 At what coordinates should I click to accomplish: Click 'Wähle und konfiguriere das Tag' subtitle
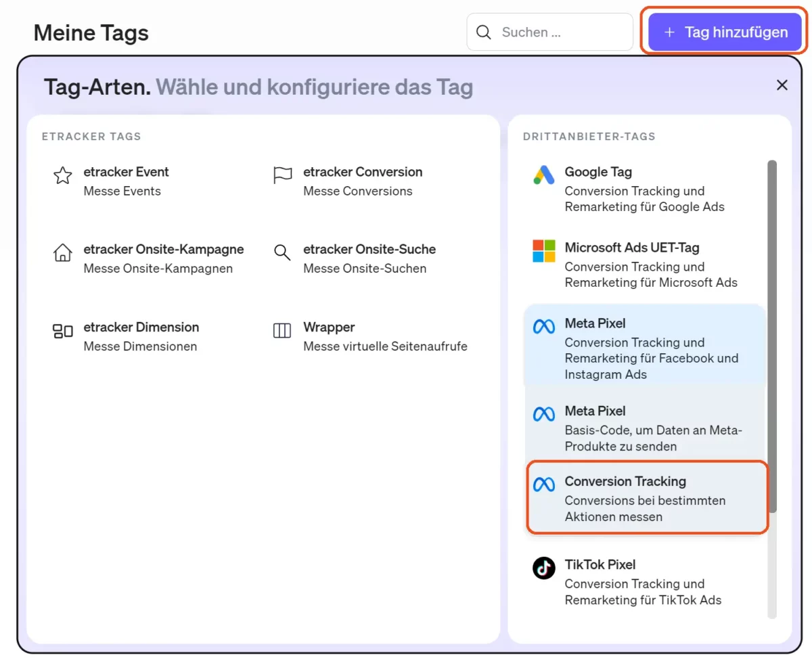coord(315,87)
